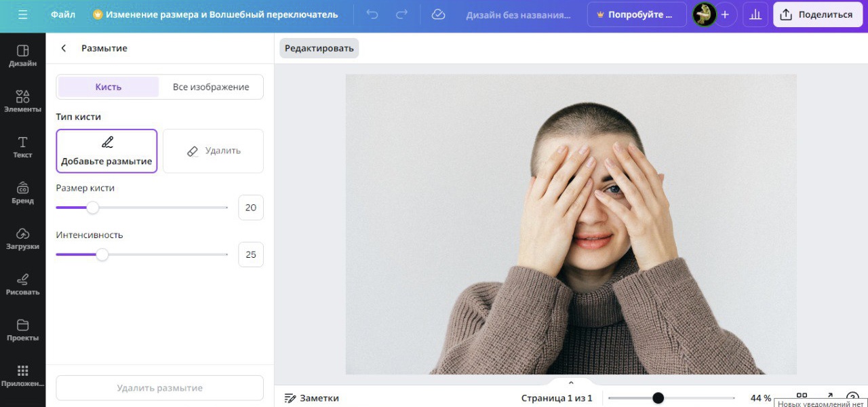Select the Добавьте размытие brush type
This screenshot has height=407, width=868.
106,151
